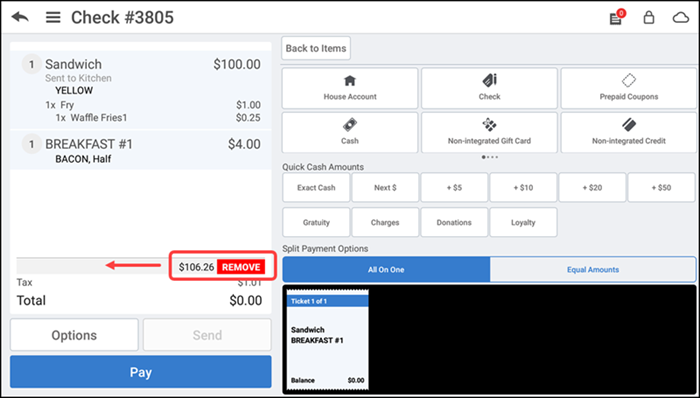Tap the BREAKFAST #1 quantity badge

coord(31,145)
